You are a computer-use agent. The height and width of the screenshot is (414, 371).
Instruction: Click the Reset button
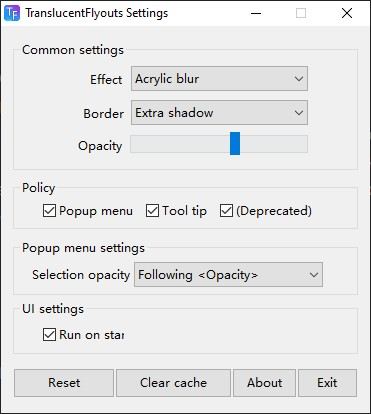pyautogui.click(x=64, y=383)
